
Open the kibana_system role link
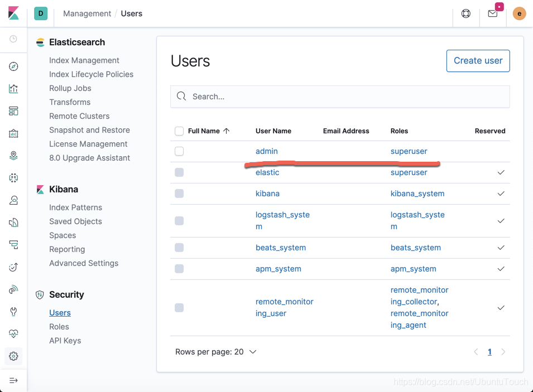pos(417,193)
